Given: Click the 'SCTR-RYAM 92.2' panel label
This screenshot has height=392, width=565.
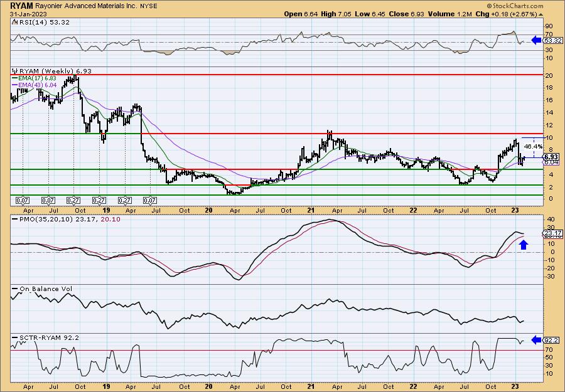Looking at the screenshot, I should [48, 337].
